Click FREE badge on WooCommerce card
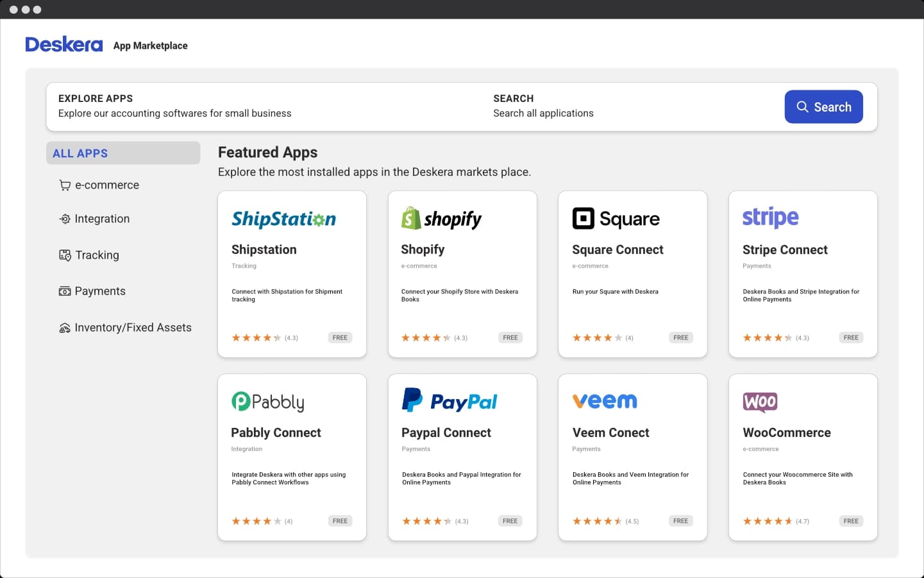Viewport: 924px width, 578px height. 851,521
